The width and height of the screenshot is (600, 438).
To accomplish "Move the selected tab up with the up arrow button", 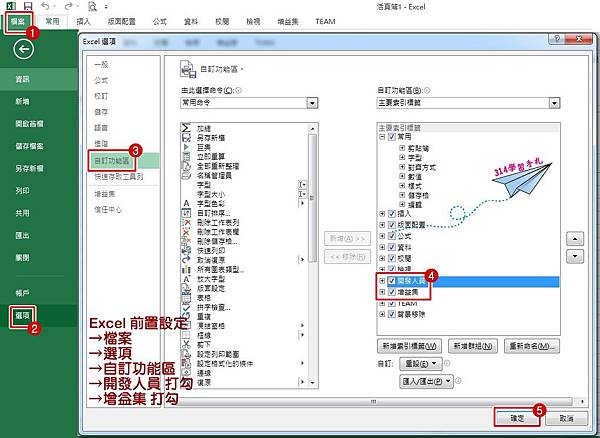I will [575, 239].
